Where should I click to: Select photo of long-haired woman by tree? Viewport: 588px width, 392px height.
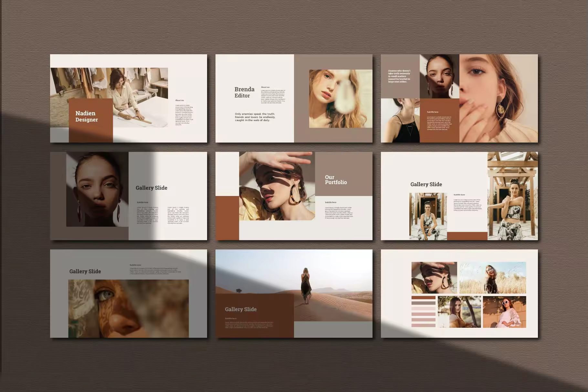tap(459, 312)
